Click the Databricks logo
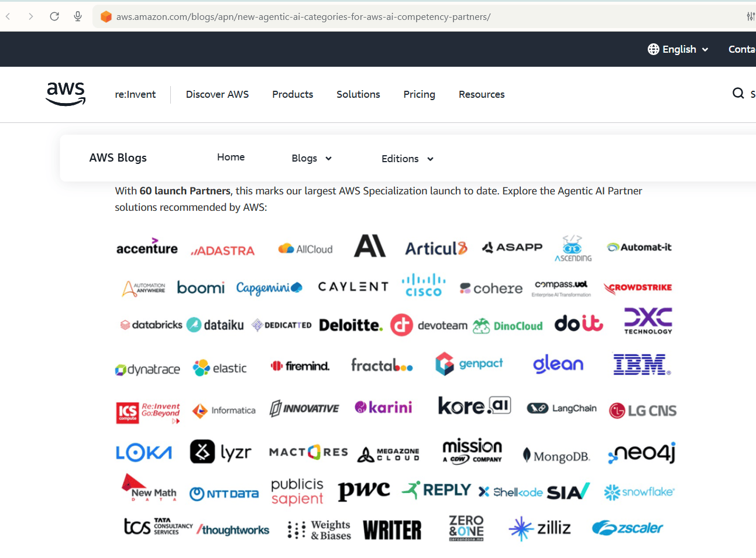Viewport: 756px width, 558px height. [152, 325]
